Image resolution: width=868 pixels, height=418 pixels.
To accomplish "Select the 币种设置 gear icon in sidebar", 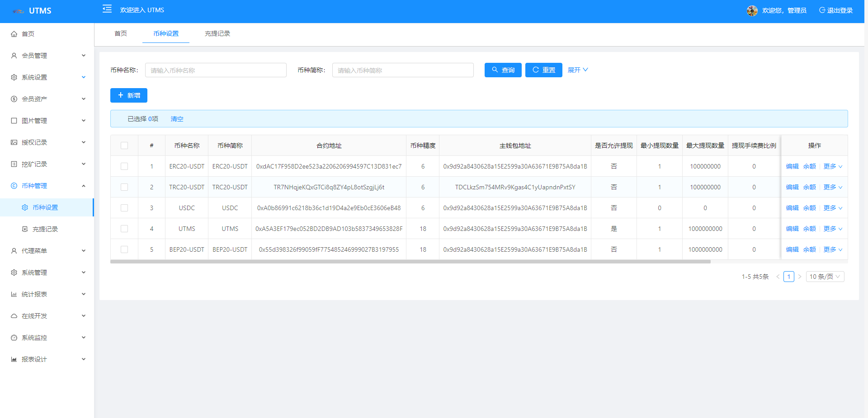I will click(25, 207).
